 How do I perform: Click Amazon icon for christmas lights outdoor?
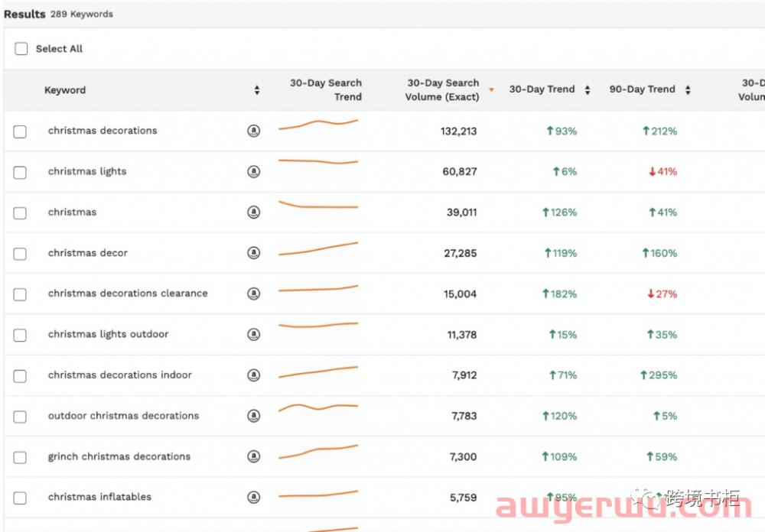[x=254, y=335]
